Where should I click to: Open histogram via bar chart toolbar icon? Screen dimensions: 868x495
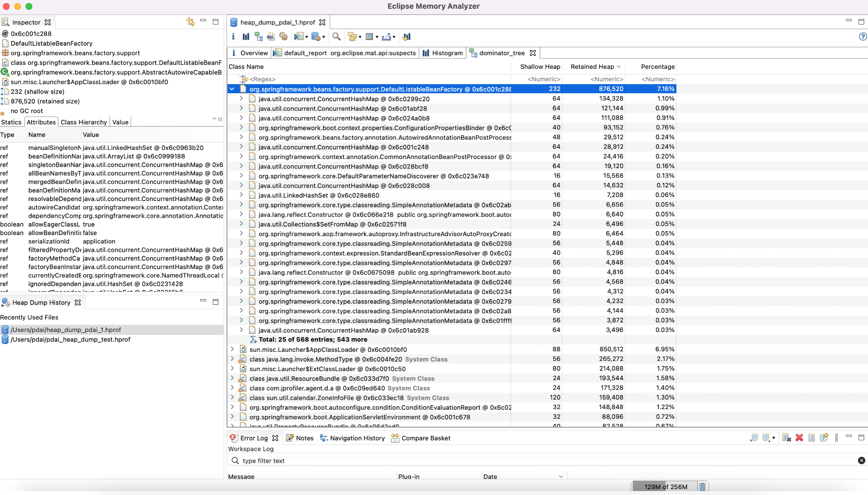point(246,37)
